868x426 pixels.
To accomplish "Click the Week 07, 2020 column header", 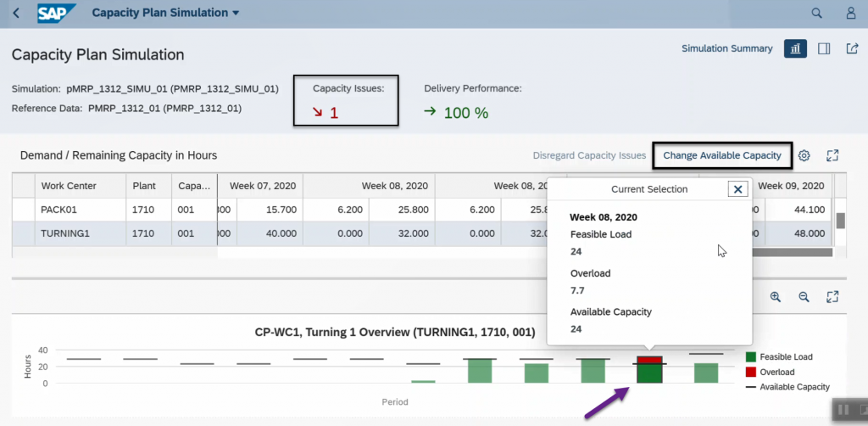I will [263, 186].
